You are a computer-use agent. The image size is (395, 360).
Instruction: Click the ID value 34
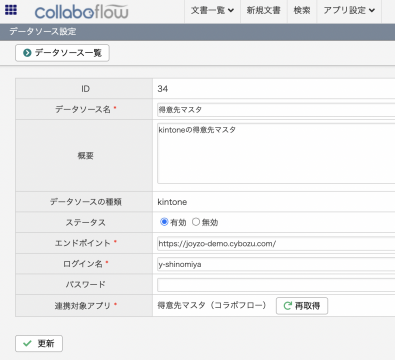click(163, 89)
